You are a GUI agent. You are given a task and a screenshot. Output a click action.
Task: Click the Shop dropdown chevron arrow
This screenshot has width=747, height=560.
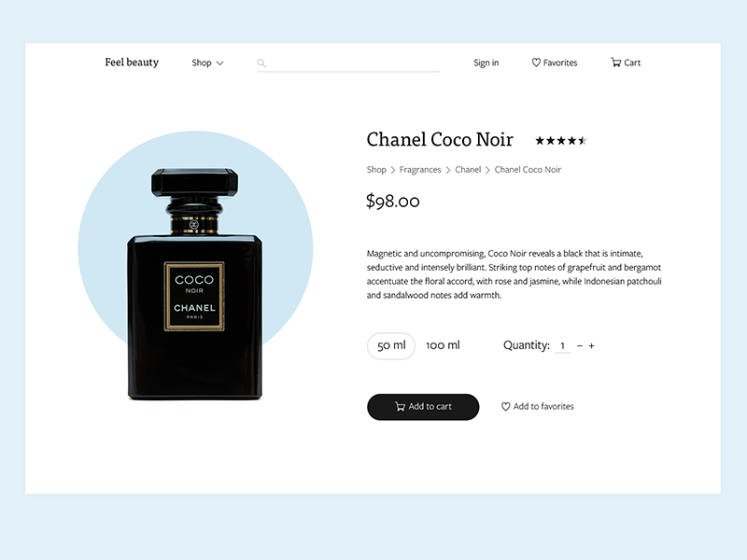219,63
